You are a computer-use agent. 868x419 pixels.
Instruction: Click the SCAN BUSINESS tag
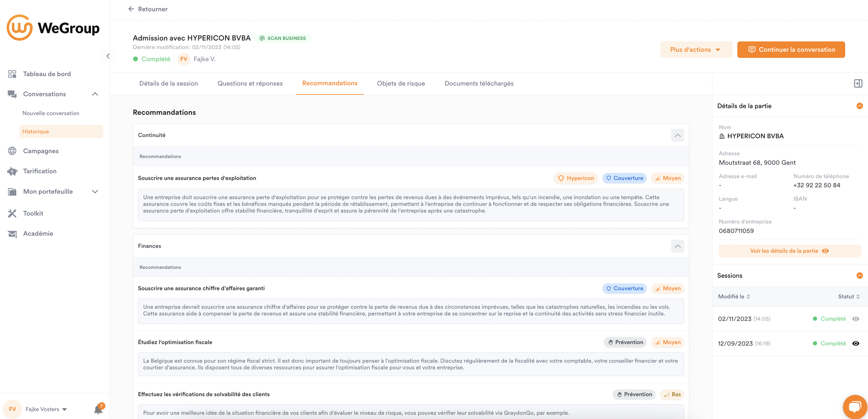point(282,38)
